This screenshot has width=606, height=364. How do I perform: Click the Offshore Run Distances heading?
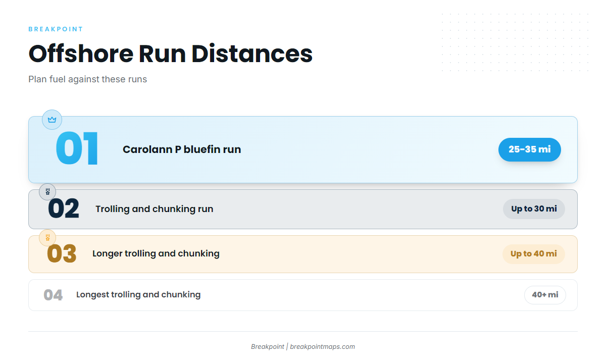coord(171,54)
